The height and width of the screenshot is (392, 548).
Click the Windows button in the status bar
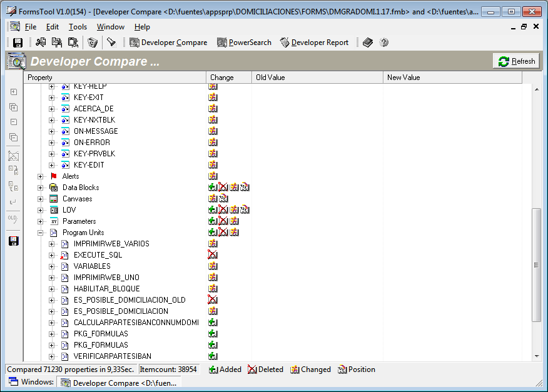[x=28, y=382]
